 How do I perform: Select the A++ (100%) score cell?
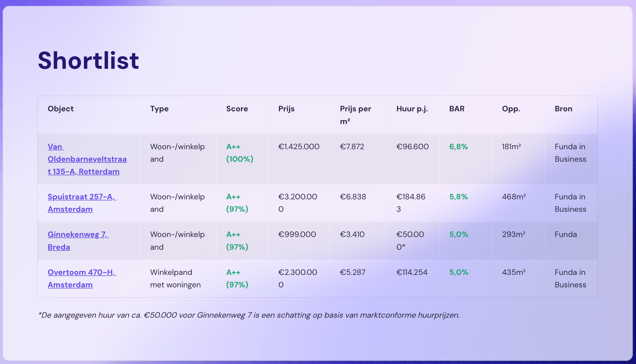point(239,153)
